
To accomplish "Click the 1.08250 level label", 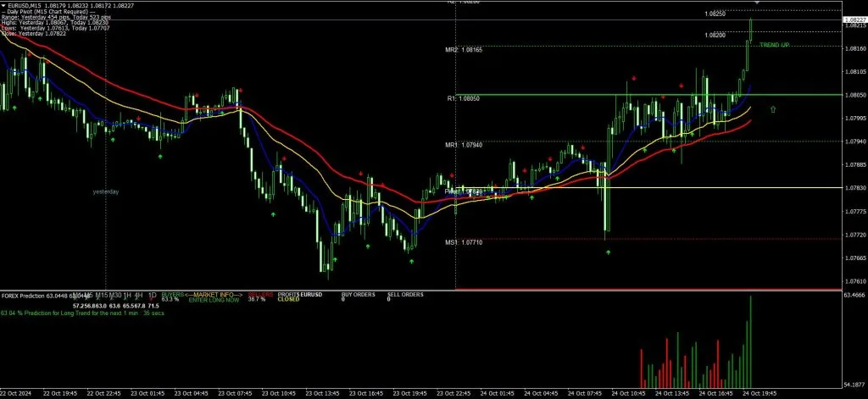I will click(x=715, y=14).
